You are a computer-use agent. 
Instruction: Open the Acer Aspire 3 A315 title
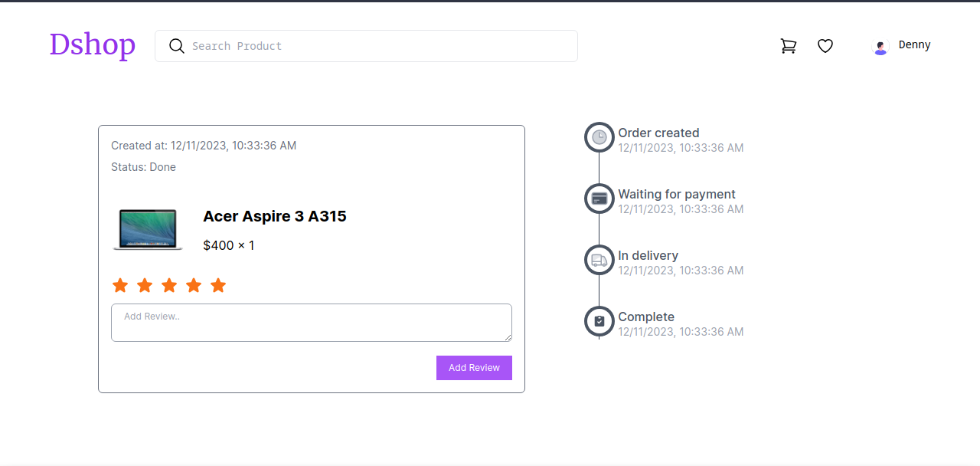275,216
